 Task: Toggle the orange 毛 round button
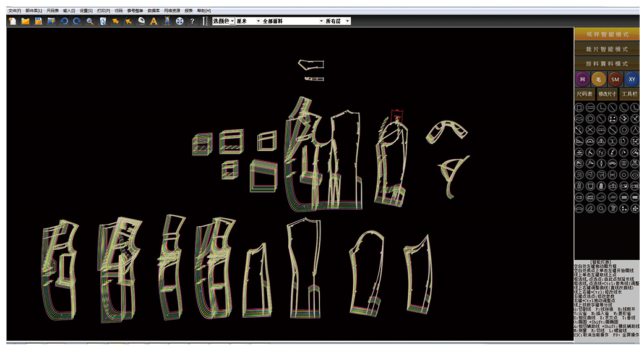[598, 79]
